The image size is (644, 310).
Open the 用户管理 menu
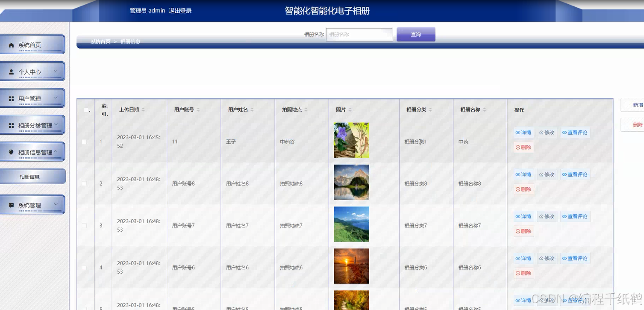click(x=32, y=98)
